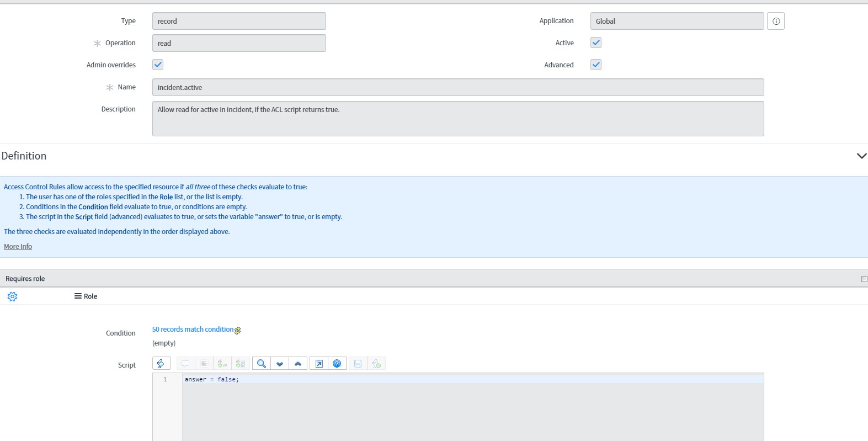868x441 pixels.
Task: Click the Application info icon
Action: [x=776, y=21]
